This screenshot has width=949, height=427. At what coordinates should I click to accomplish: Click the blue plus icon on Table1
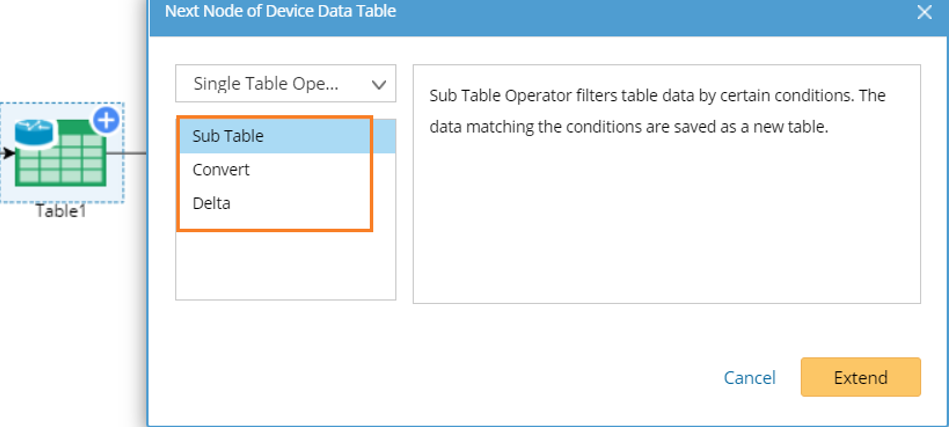pos(106,121)
